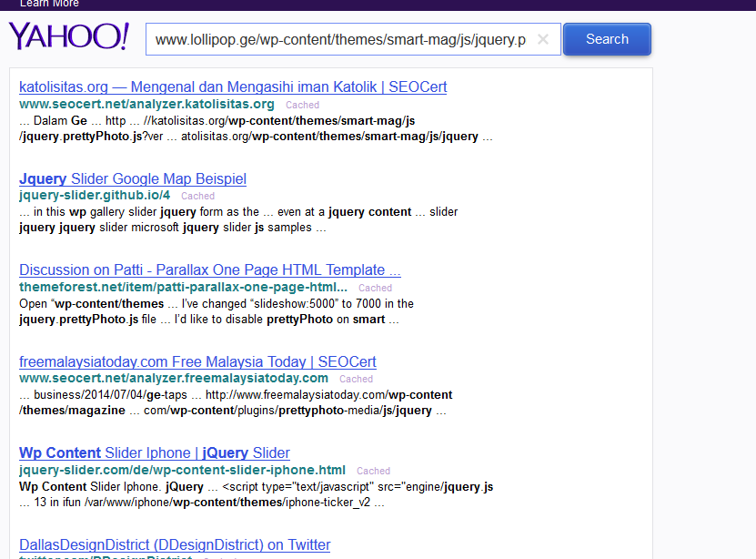
Task: Open the Learn More link in top bar
Action: 49,4
